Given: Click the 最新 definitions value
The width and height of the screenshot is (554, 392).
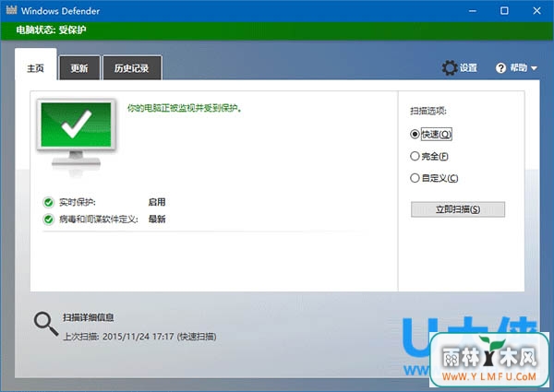Looking at the screenshot, I should point(157,220).
